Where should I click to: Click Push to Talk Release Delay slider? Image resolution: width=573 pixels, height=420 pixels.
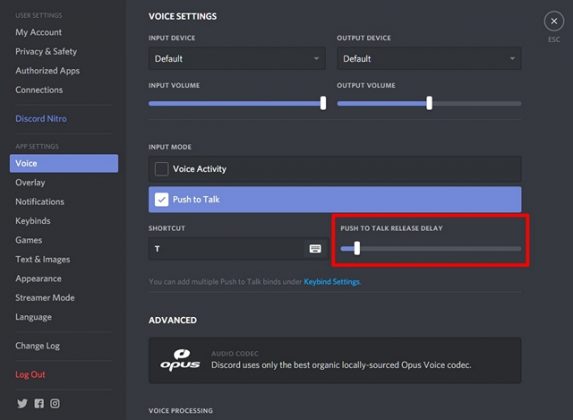[x=431, y=249]
